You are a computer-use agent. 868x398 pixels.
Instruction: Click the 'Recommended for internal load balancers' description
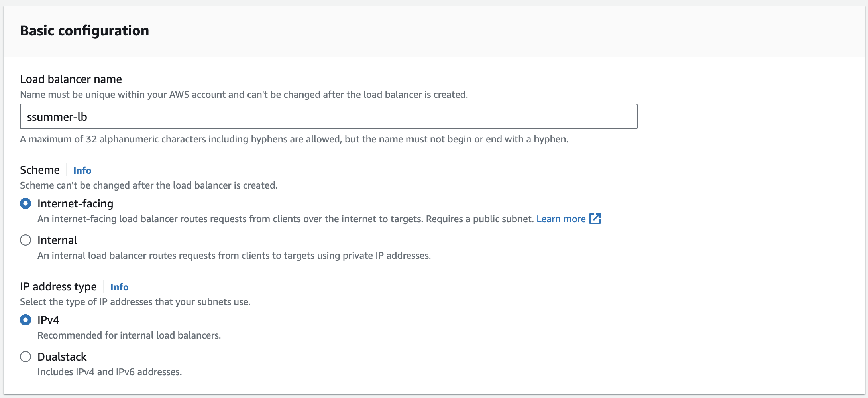point(129,335)
